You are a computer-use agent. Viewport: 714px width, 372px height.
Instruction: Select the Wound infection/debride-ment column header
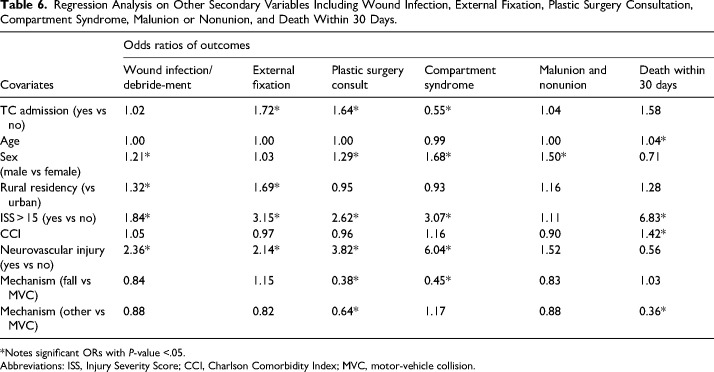[x=168, y=77]
